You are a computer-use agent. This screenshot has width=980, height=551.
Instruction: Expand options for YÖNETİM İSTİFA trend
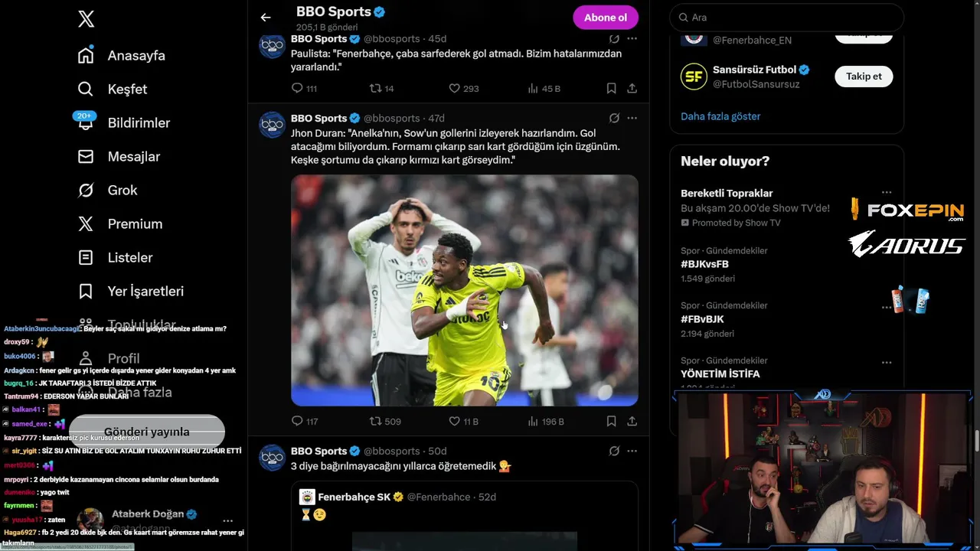(x=886, y=363)
